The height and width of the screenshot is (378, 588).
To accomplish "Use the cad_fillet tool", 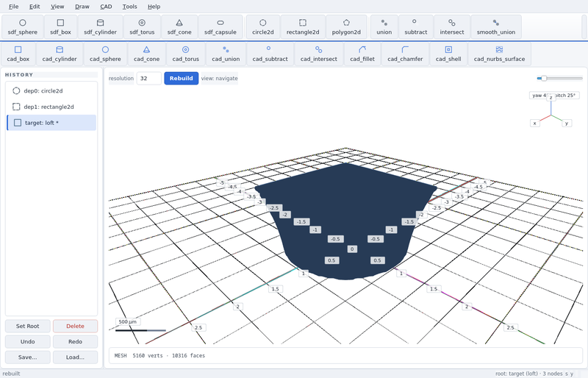I will click(362, 54).
